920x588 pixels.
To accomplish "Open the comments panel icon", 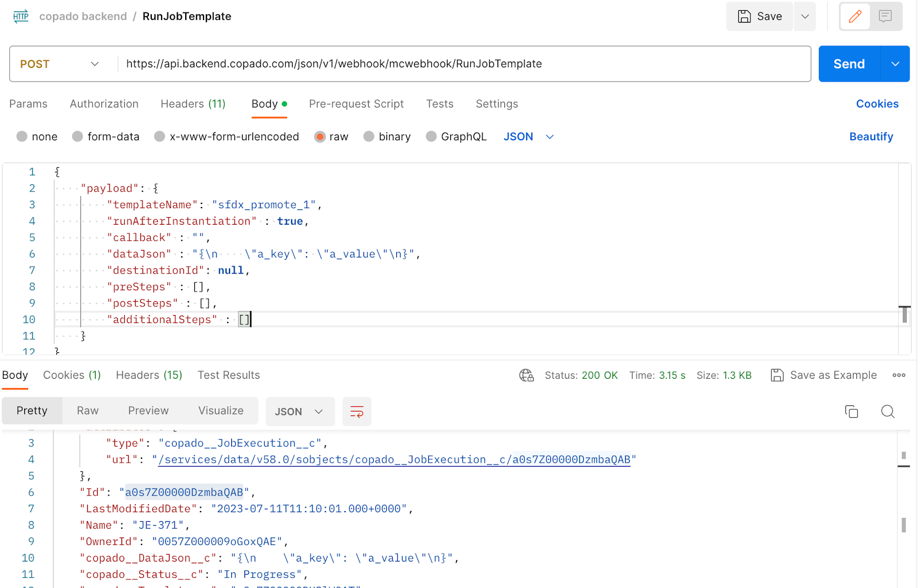I will point(885,16).
